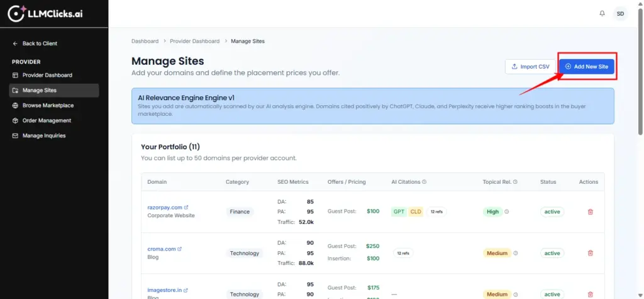Select Browse Marketplace in sidebar
The width and height of the screenshot is (644, 299).
coord(48,105)
